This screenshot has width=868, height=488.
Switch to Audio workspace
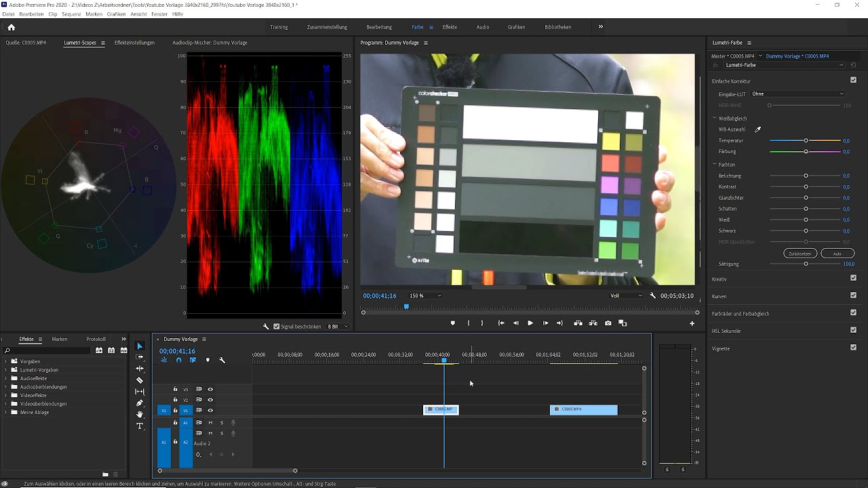pos(483,27)
